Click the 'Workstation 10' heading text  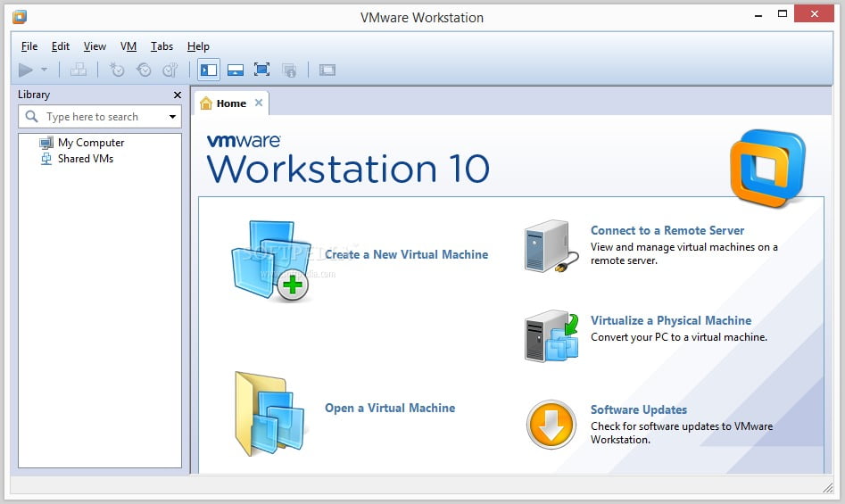pos(348,169)
